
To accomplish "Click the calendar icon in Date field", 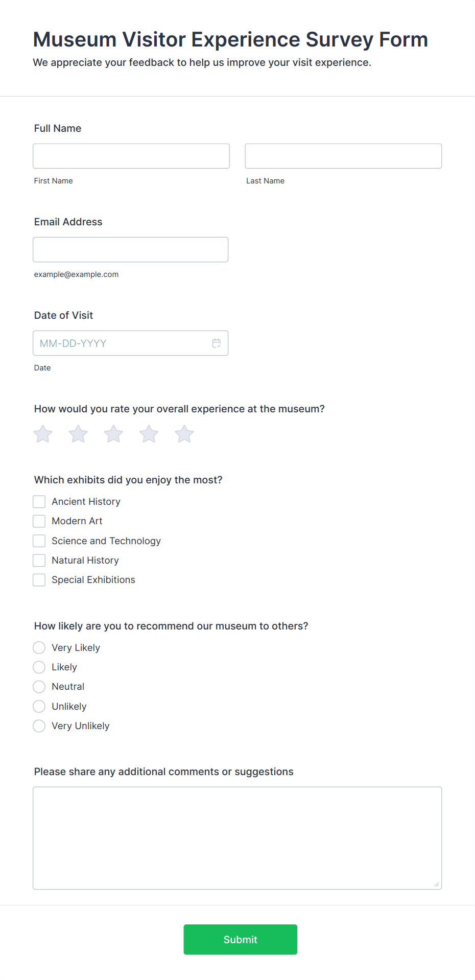I will tap(217, 343).
